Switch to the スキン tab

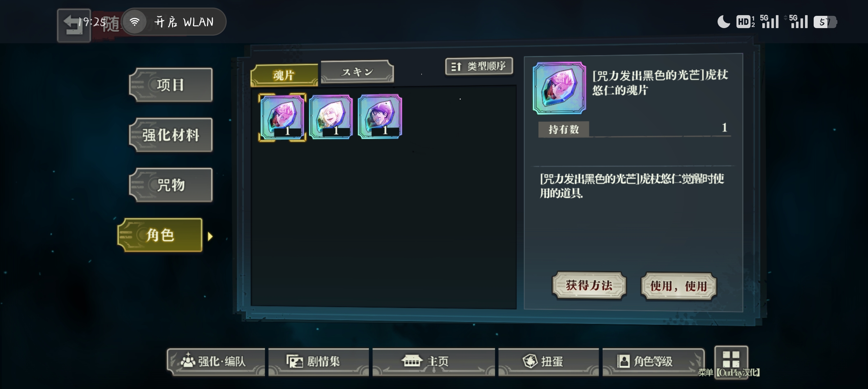click(x=357, y=72)
